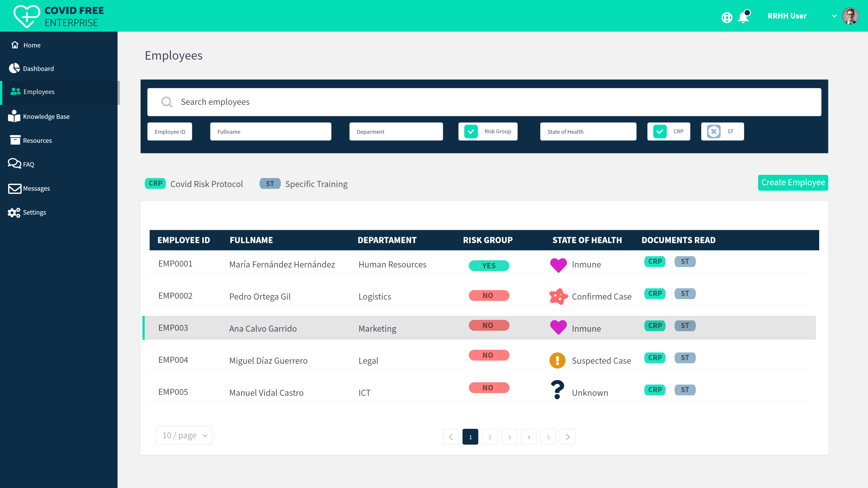The width and height of the screenshot is (868, 488).
Task: Toggle the Risk Group checkbox
Action: pyautogui.click(x=471, y=131)
